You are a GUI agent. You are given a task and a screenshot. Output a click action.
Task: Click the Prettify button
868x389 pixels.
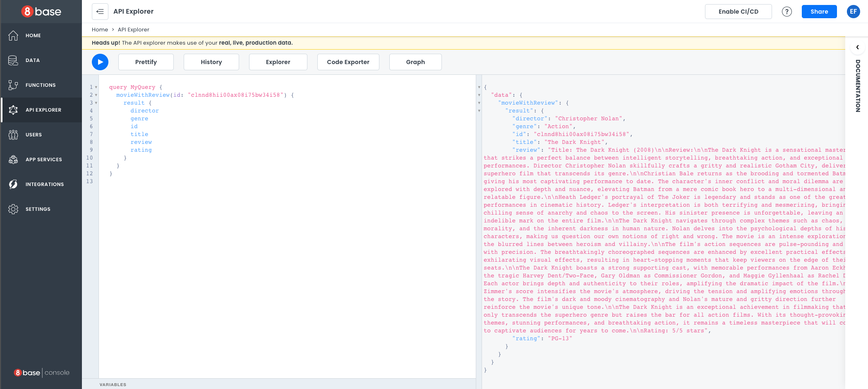pos(146,62)
